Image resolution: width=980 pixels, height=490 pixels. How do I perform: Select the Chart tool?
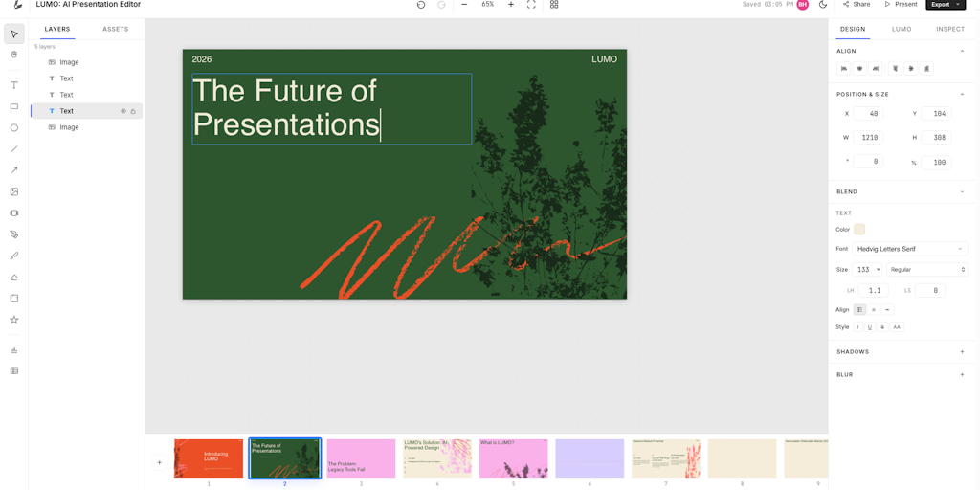click(14, 350)
